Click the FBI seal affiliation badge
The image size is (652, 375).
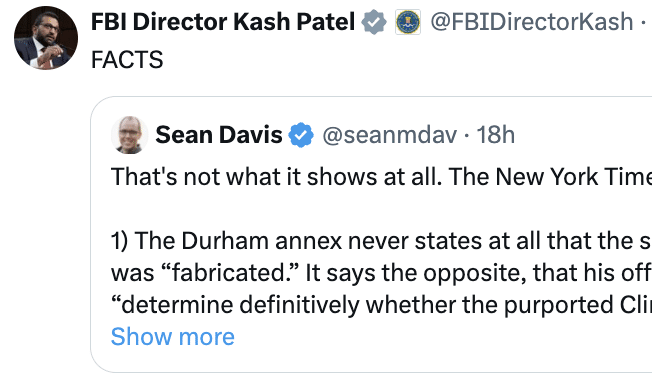tap(408, 22)
